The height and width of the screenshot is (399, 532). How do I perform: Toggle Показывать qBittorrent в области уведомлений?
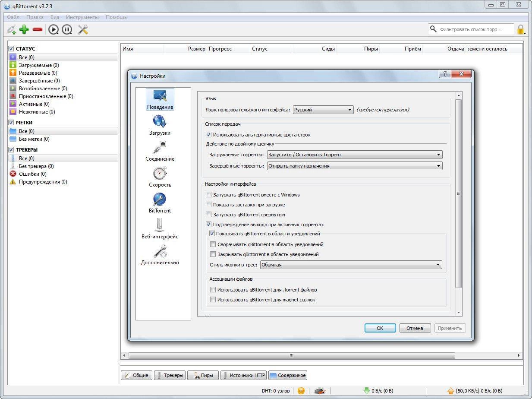212,234
